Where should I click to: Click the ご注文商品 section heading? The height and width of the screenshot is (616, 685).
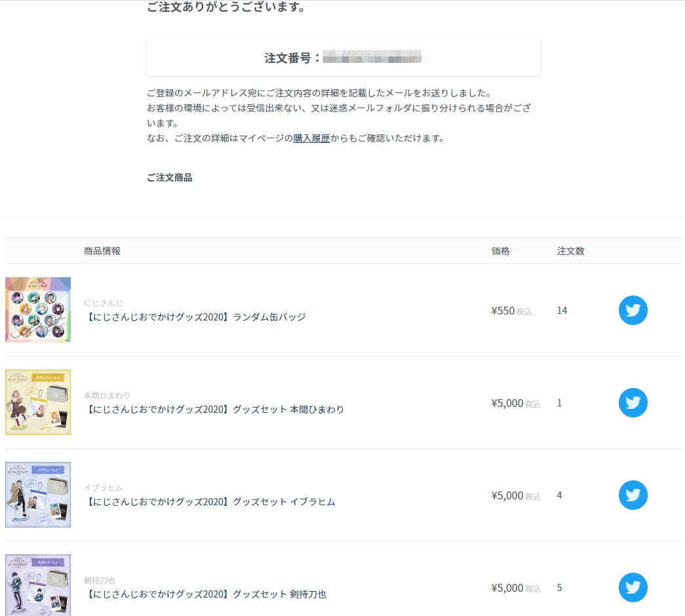point(170,178)
